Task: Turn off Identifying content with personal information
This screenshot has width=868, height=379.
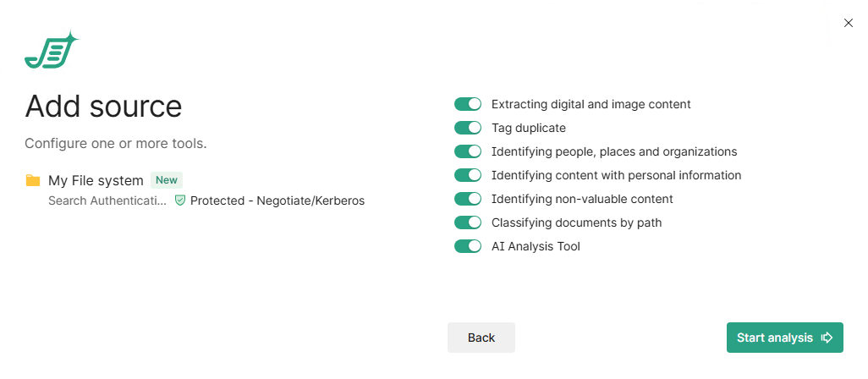Action: point(468,175)
